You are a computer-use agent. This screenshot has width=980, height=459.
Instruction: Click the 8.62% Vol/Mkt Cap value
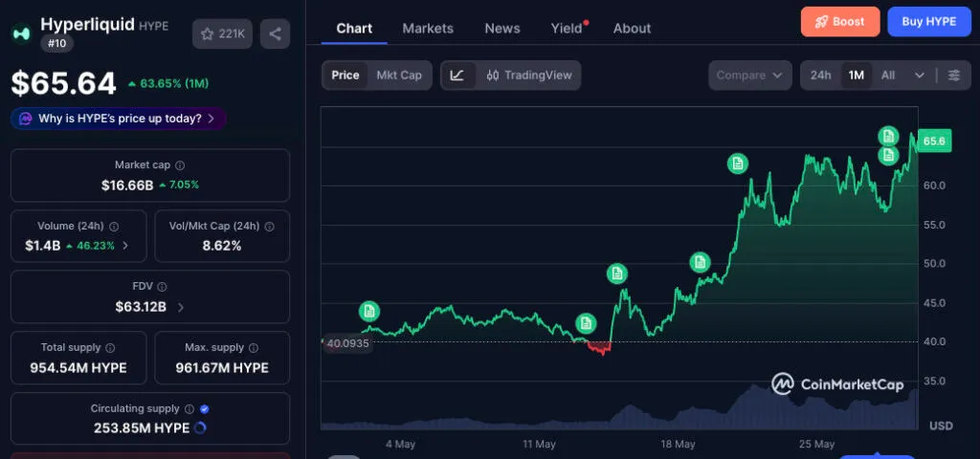222,246
